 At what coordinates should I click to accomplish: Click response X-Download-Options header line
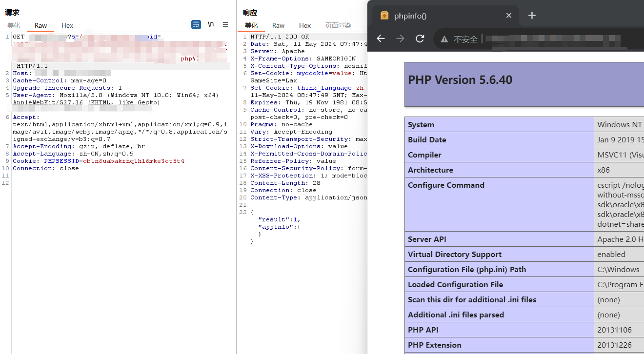[299, 146]
